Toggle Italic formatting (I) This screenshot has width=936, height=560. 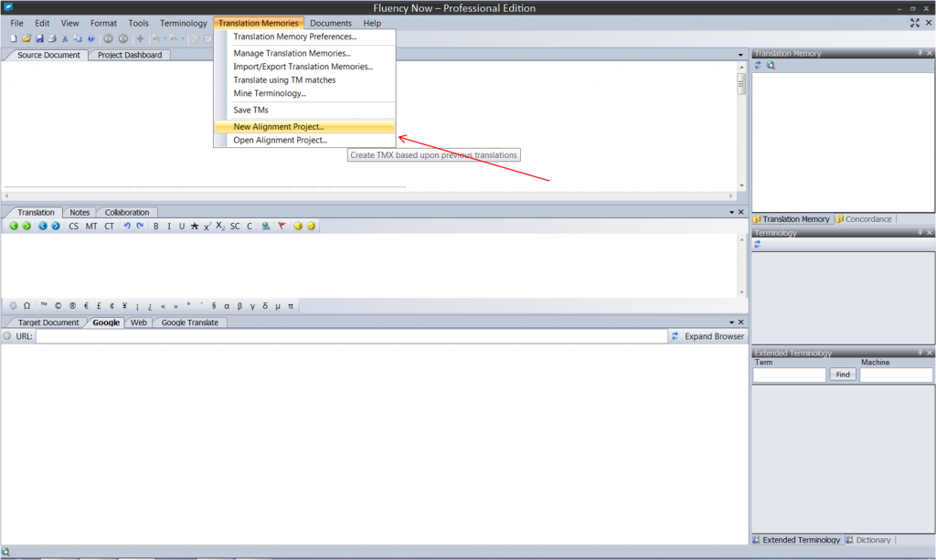(x=169, y=226)
